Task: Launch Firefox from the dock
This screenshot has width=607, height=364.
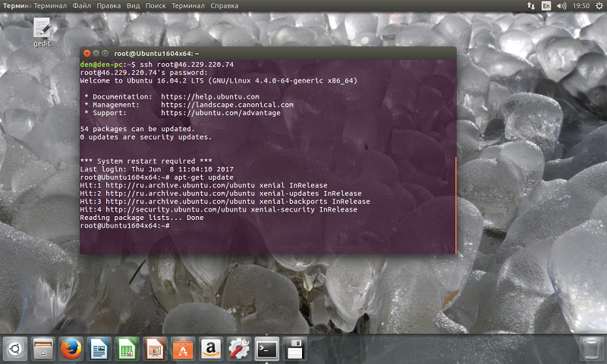Action: tap(71, 349)
